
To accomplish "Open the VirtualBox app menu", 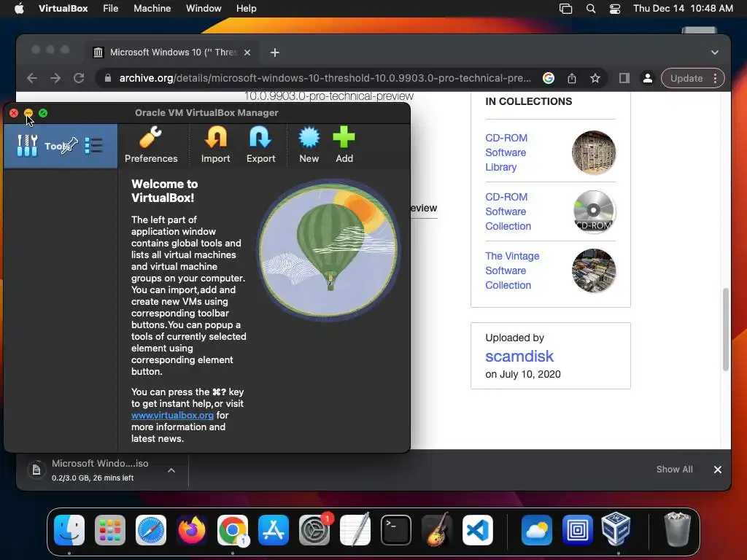I will coord(63,8).
